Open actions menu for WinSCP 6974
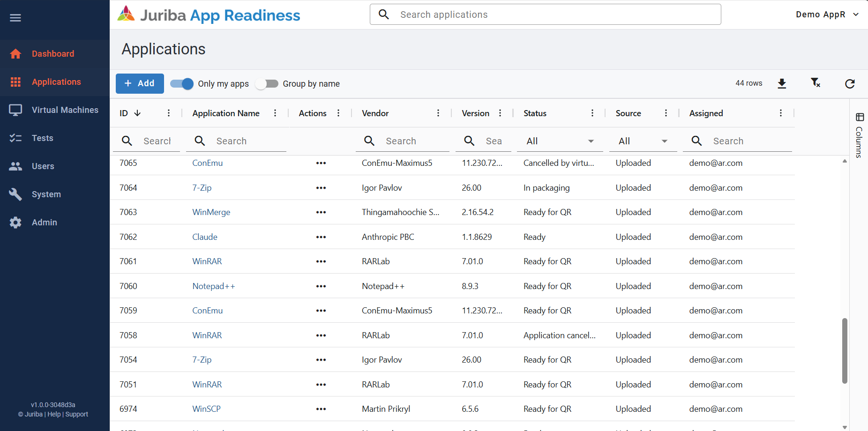 (321, 409)
